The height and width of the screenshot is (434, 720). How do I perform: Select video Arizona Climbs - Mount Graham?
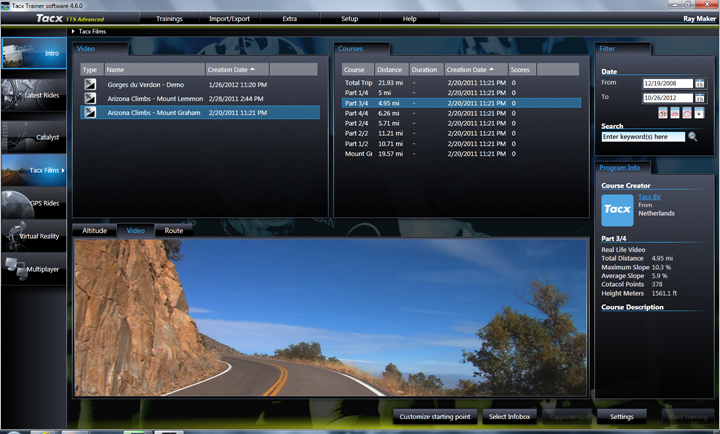click(x=200, y=113)
